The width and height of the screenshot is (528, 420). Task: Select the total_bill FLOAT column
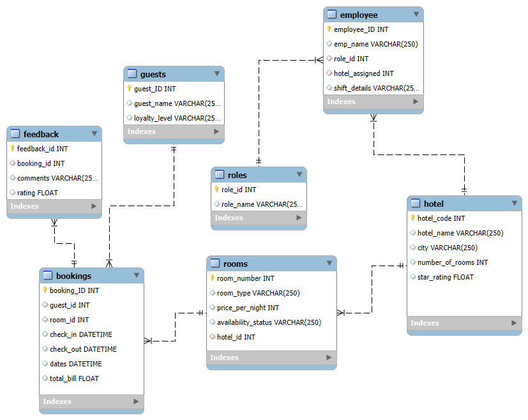[x=74, y=379]
